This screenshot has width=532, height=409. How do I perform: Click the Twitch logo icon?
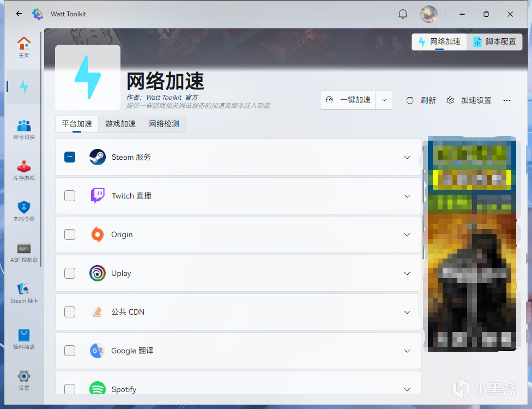tap(98, 196)
